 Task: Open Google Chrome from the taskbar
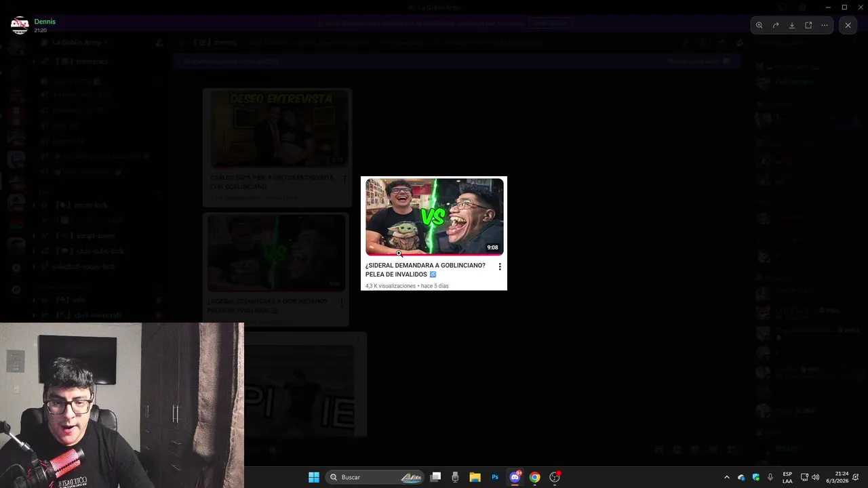[x=535, y=477]
